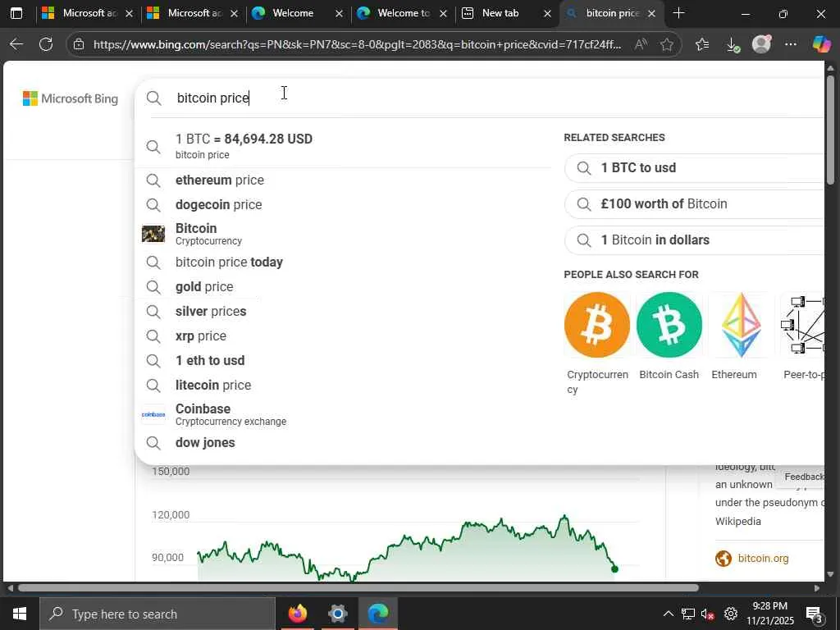Open Settings and more ellipsis menu
840x630 pixels.
click(x=791, y=44)
